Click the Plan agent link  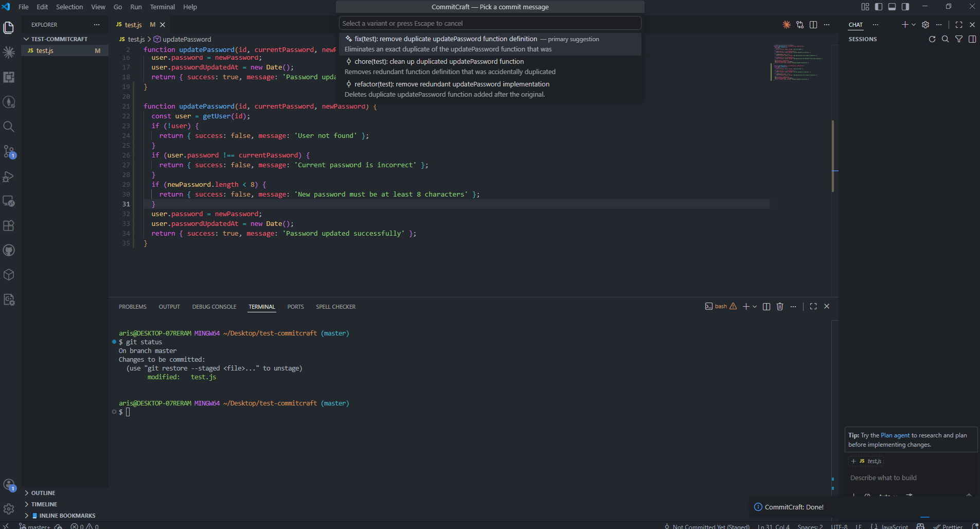point(895,435)
